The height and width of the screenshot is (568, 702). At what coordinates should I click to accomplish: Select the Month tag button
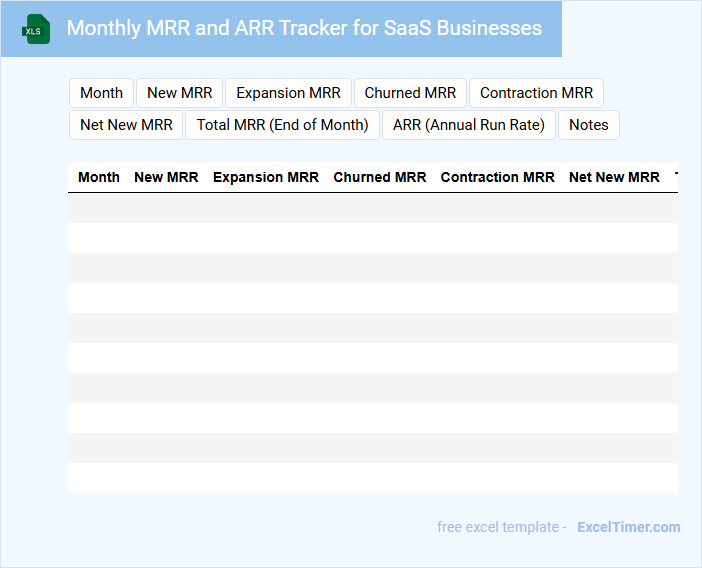click(x=101, y=93)
